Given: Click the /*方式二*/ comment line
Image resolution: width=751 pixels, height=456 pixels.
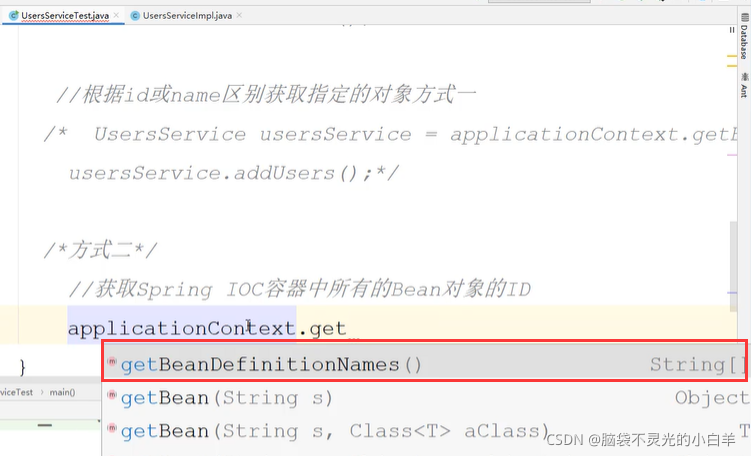Looking at the screenshot, I should point(100,251).
